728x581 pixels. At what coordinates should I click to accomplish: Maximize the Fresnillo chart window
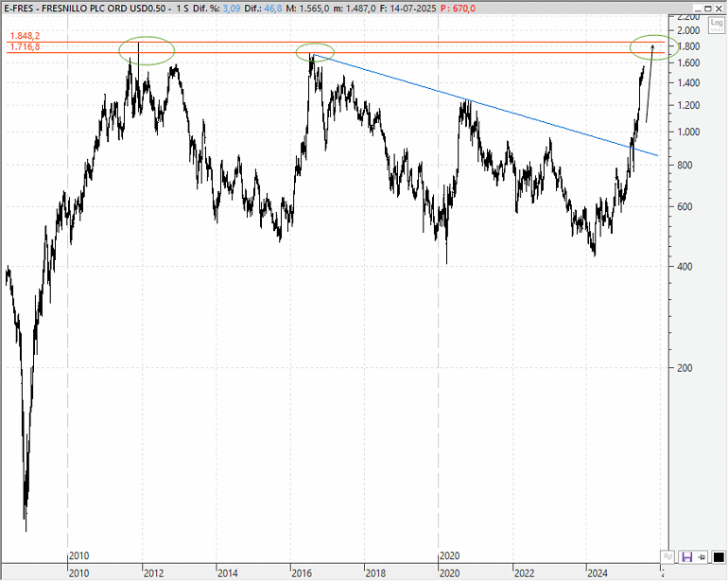pos(708,9)
